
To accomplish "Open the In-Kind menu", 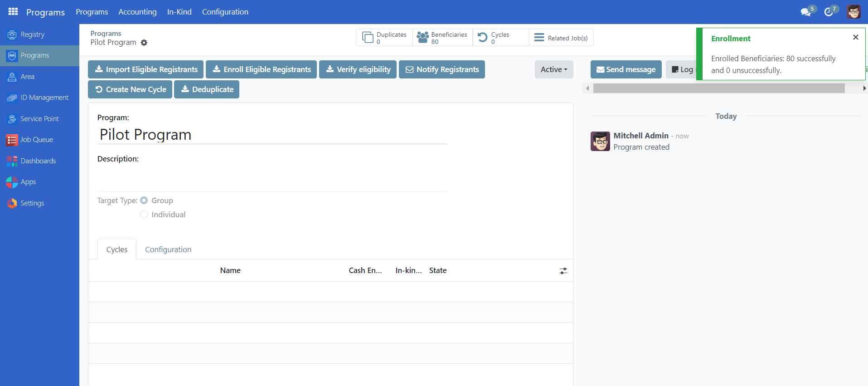I will tap(179, 12).
